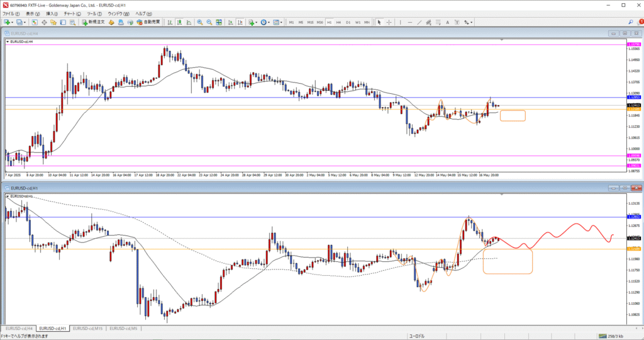Click the 新規注文 (New Order) button
This screenshot has width=644, height=340.
pyautogui.click(x=93, y=22)
